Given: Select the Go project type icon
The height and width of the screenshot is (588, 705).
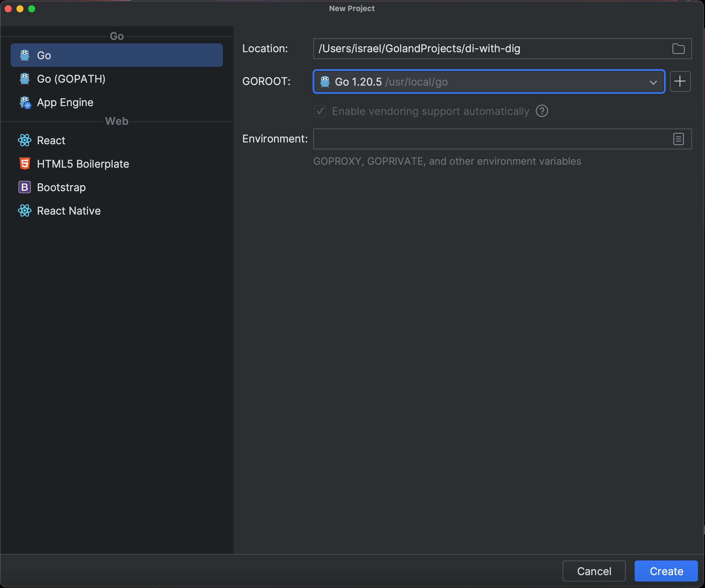Looking at the screenshot, I should point(25,55).
